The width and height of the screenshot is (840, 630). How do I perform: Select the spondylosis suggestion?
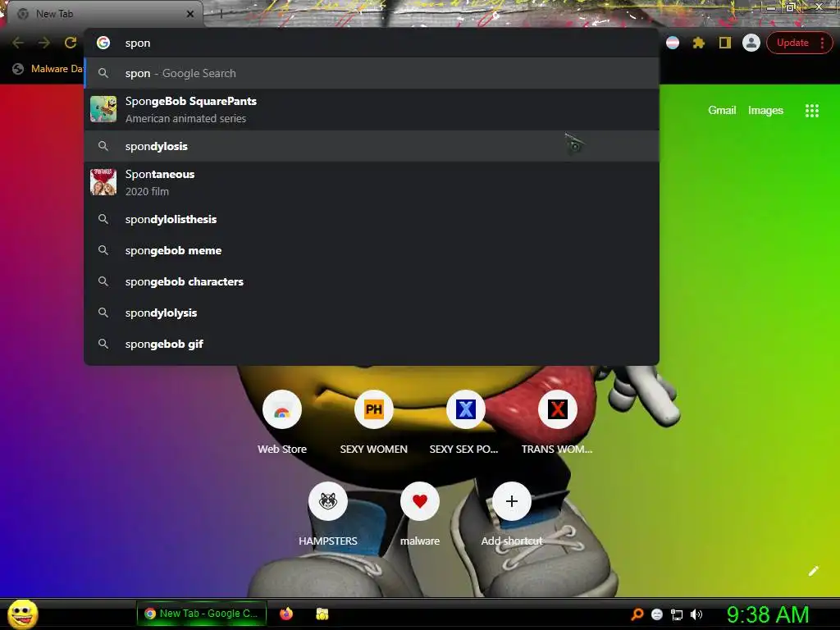point(372,146)
